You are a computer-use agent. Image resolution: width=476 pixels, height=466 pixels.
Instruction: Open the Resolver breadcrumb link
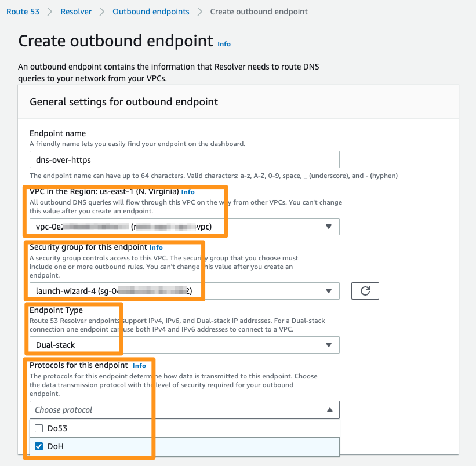(75, 11)
